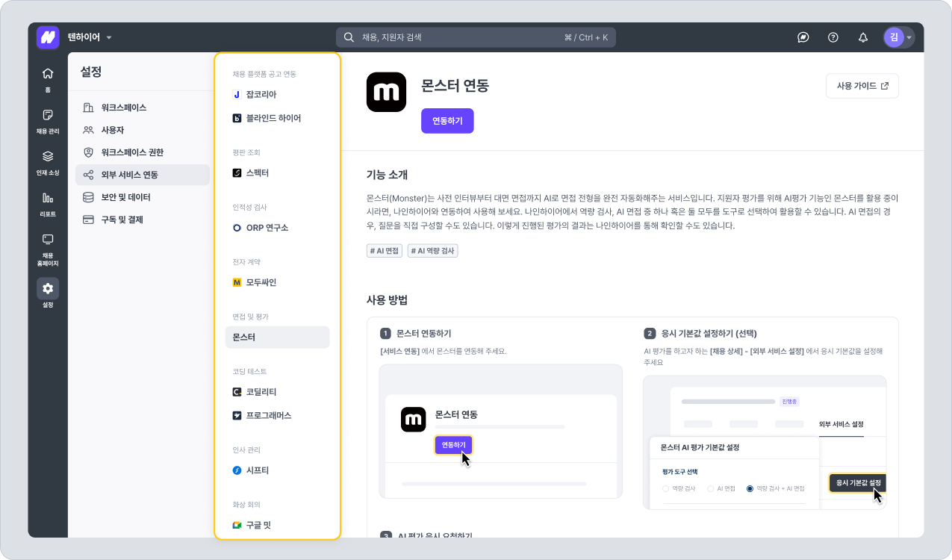Select 구글 밋 integration
The height and width of the screenshot is (560, 952).
coord(277,525)
